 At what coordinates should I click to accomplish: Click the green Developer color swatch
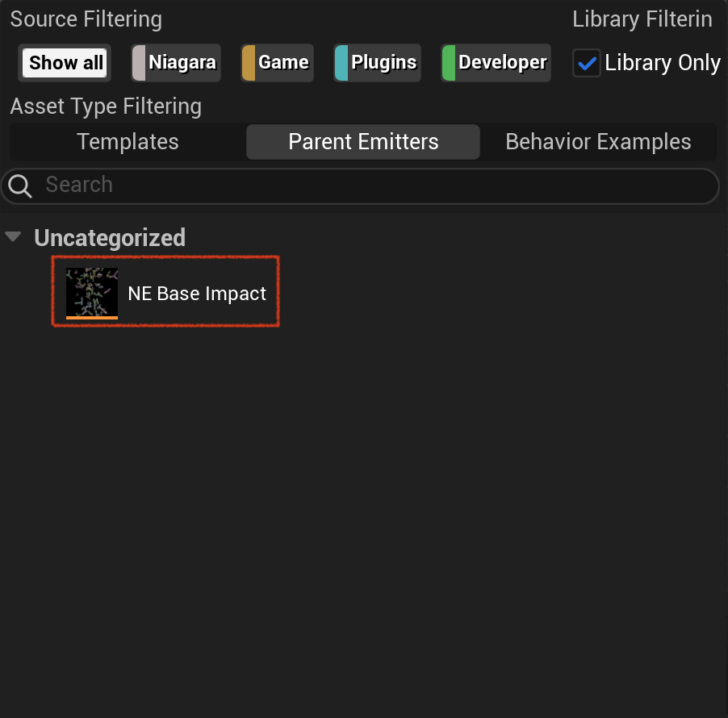(449, 63)
